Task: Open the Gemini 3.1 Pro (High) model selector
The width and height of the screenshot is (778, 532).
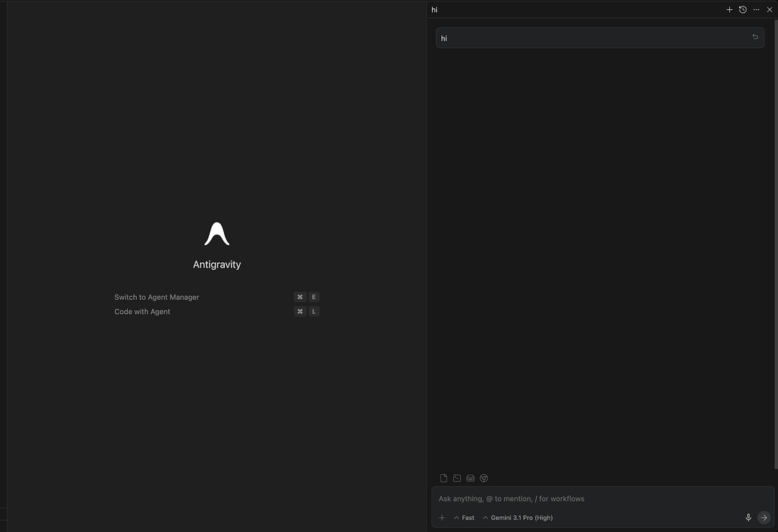Action: [517, 518]
